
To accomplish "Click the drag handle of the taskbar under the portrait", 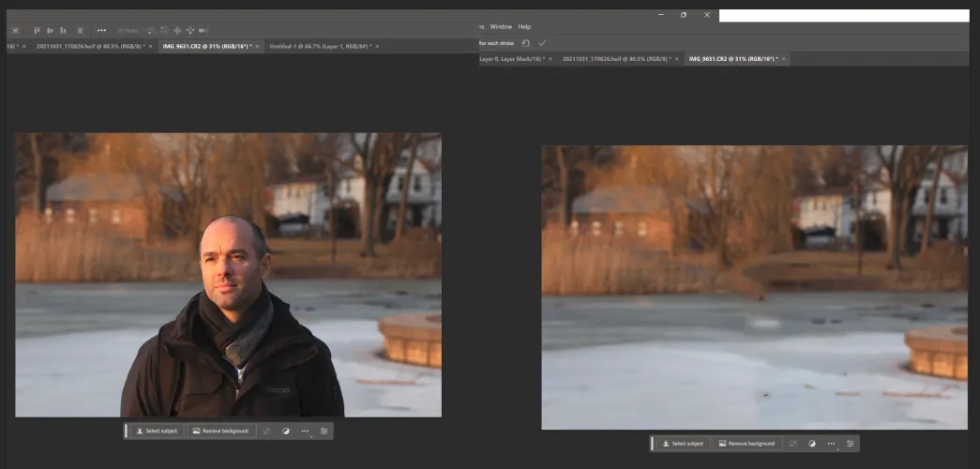I will (128, 431).
